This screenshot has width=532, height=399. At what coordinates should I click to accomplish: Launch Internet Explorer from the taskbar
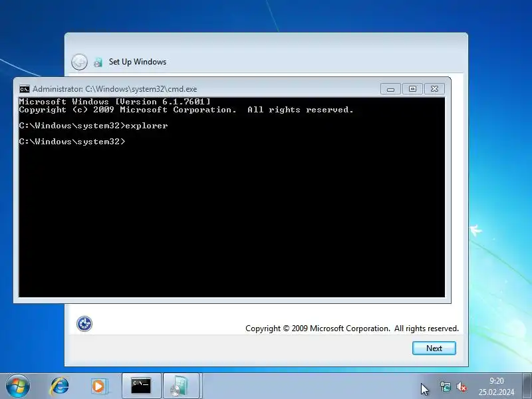pos(60,386)
